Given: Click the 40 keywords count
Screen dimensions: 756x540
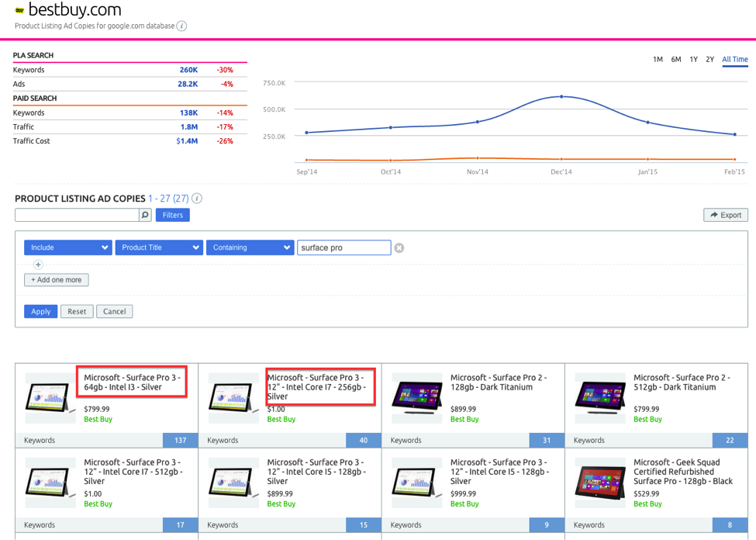Looking at the screenshot, I should 364,440.
